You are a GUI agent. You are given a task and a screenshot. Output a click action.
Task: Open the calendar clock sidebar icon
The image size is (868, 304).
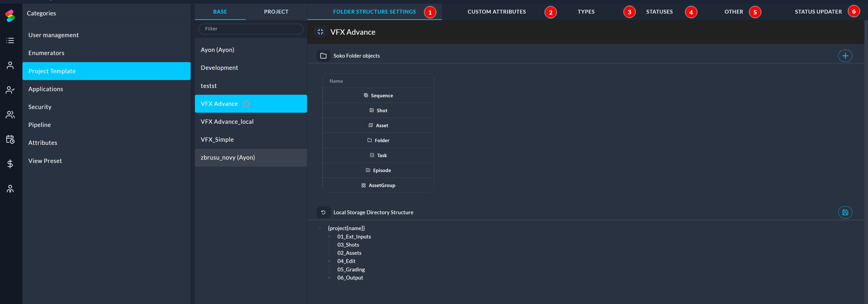(x=10, y=139)
